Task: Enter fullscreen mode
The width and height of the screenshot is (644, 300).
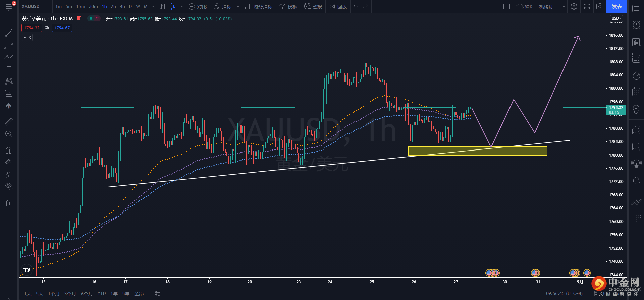Action: (x=587, y=7)
